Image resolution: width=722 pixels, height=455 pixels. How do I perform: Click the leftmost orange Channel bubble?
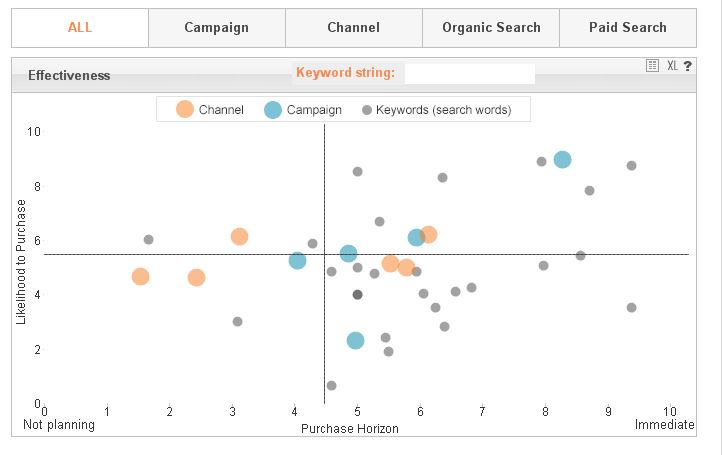coord(140,276)
